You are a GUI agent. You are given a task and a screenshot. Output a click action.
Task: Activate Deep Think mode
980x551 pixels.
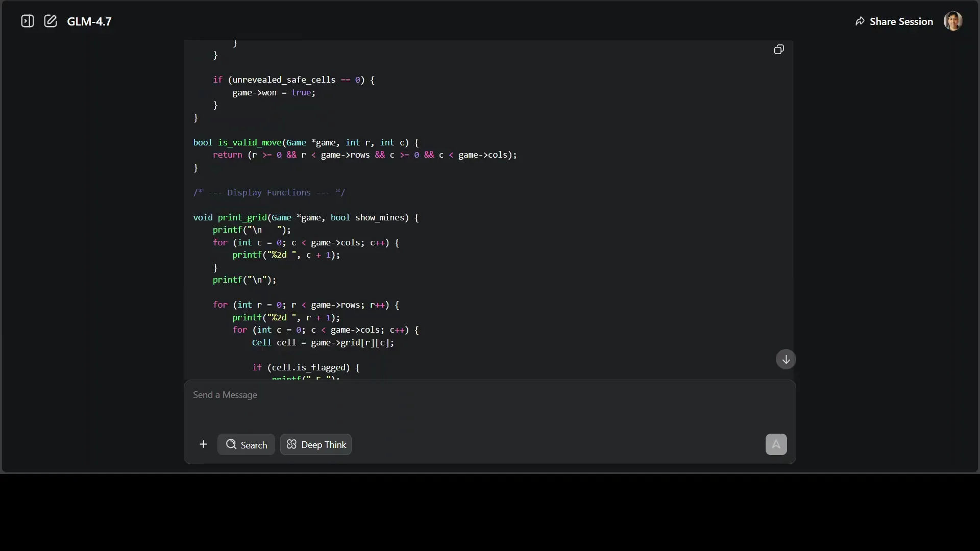pyautogui.click(x=316, y=444)
